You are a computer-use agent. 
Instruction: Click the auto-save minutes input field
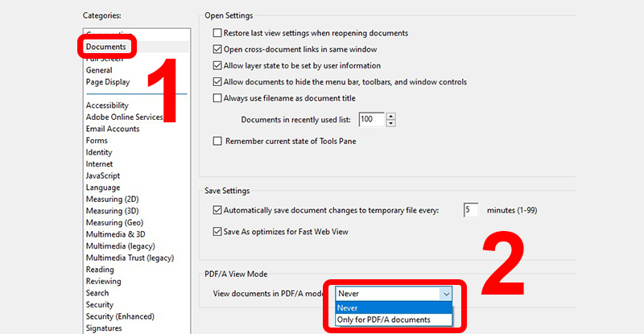click(x=472, y=211)
